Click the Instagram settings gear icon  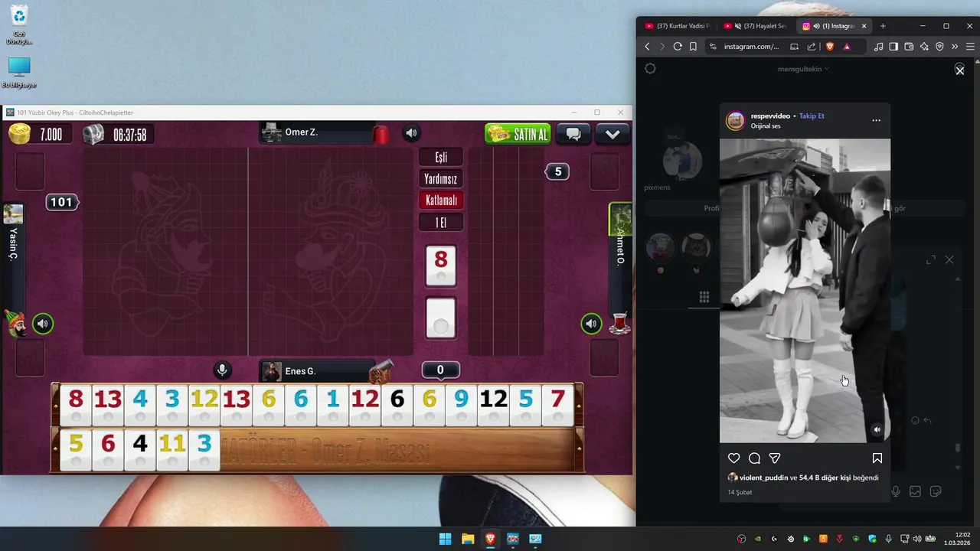tap(650, 69)
